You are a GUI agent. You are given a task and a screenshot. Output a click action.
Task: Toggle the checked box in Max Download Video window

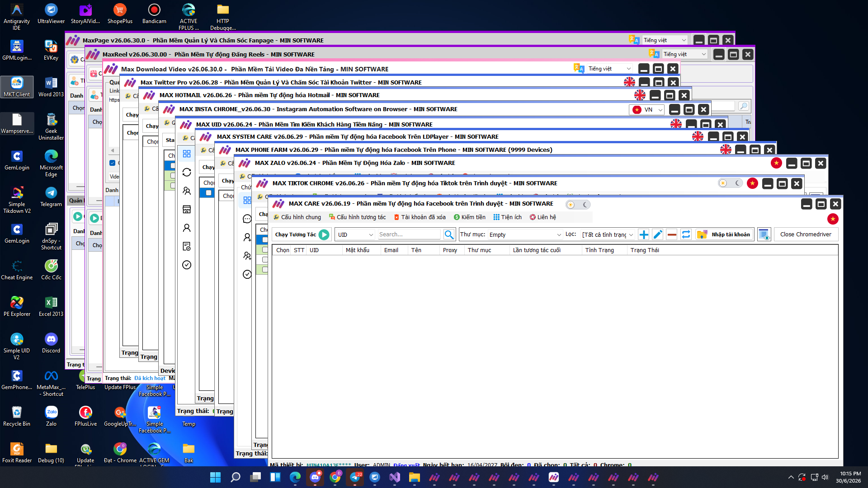[x=113, y=163]
